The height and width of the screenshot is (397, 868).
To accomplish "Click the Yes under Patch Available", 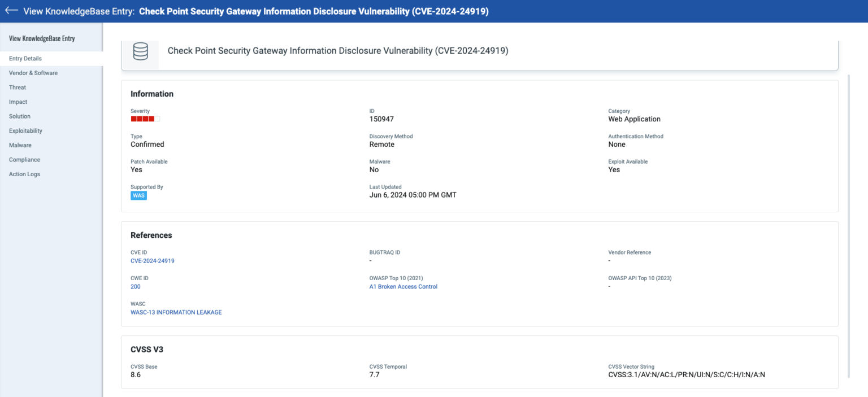I will pos(137,170).
